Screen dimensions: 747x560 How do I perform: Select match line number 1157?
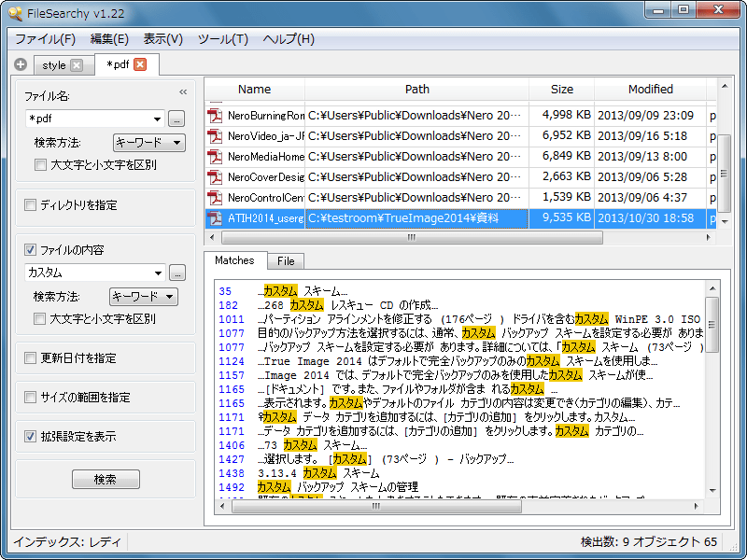coord(231,375)
